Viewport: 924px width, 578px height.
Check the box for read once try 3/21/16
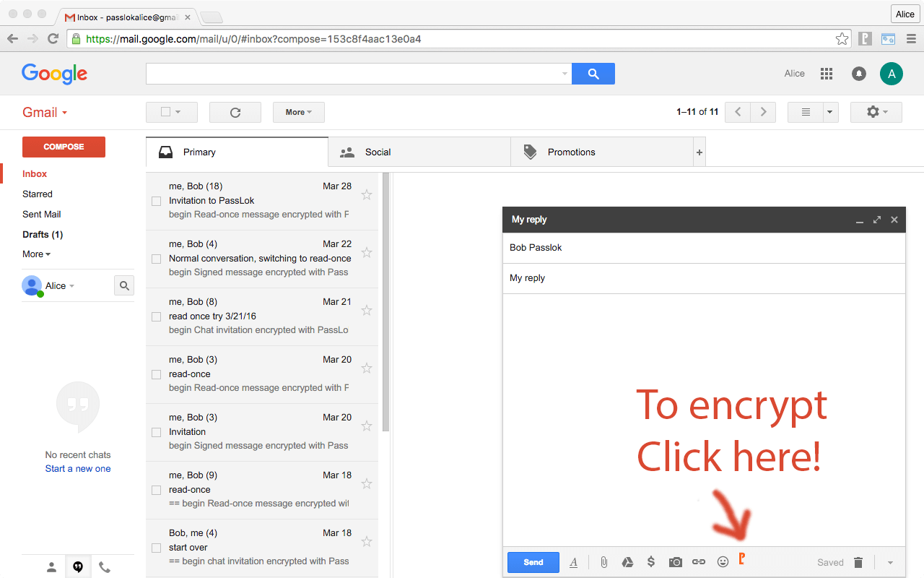click(156, 316)
